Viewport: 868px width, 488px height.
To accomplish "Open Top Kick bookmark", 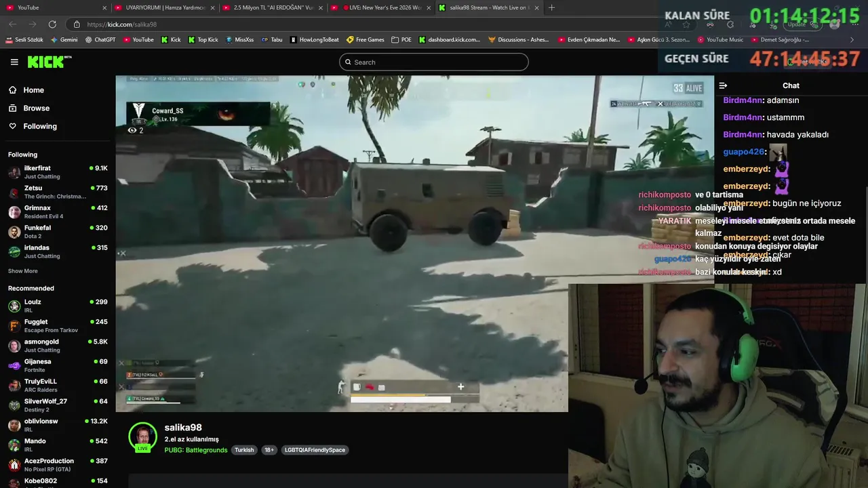I will click(x=203, y=40).
